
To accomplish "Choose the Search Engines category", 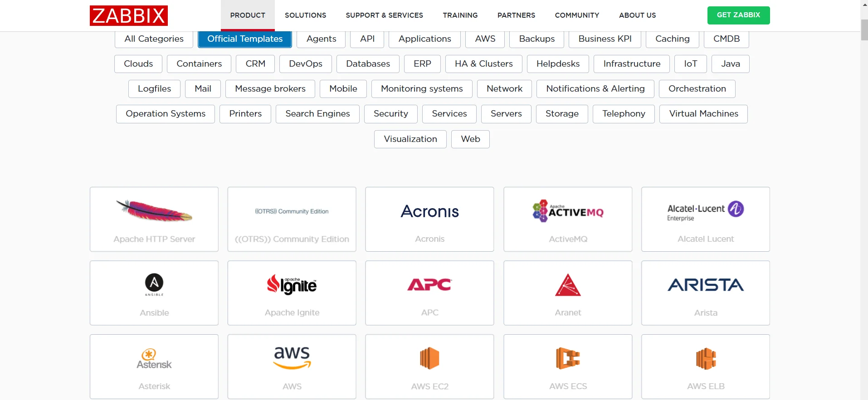I will 317,114.
